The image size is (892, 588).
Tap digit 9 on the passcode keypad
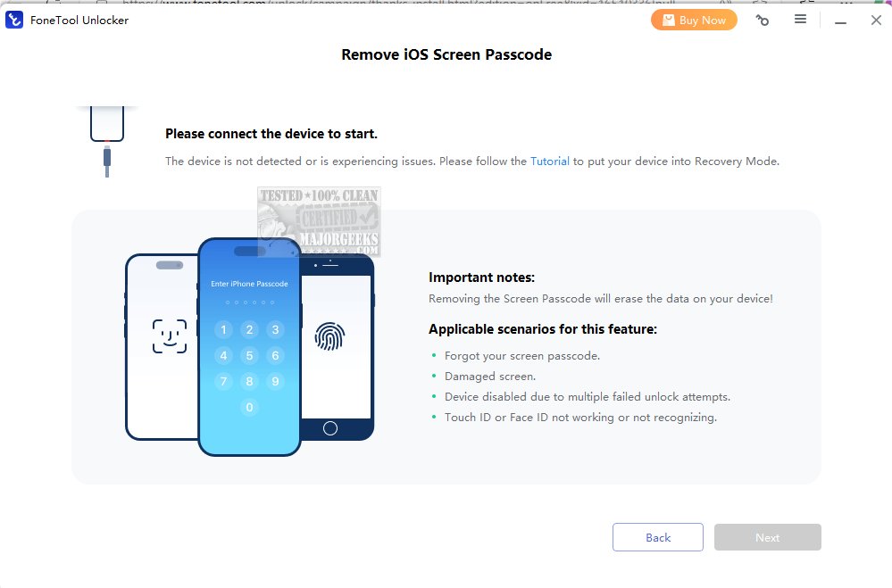pyautogui.click(x=275, y=382)
